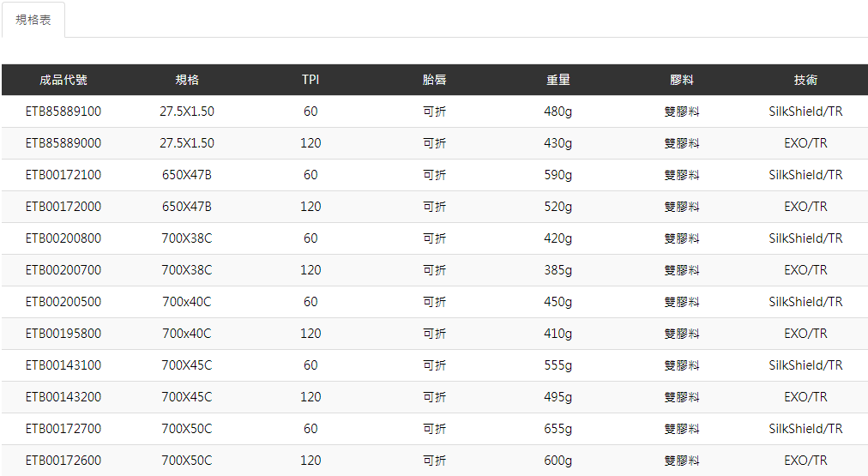Click the TPI column header
This screenshot has height=476, width=868.
pos(310,80)
